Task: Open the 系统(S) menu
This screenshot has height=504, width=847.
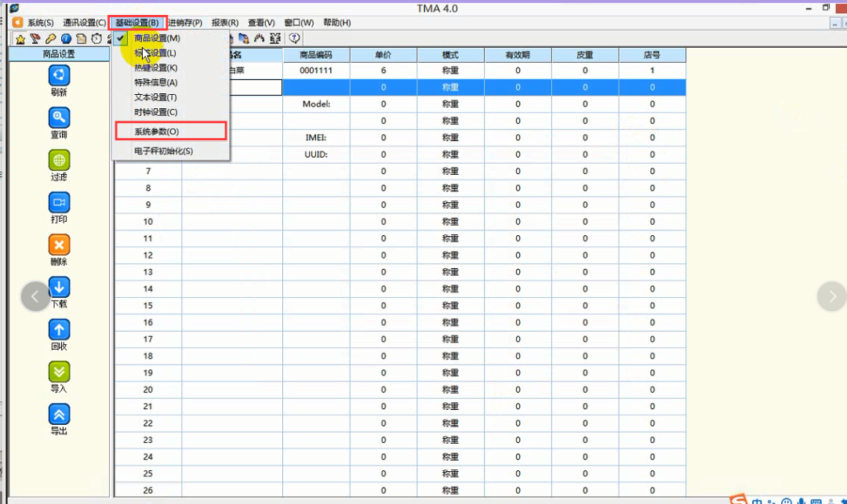Action: [x=40, y=23]
